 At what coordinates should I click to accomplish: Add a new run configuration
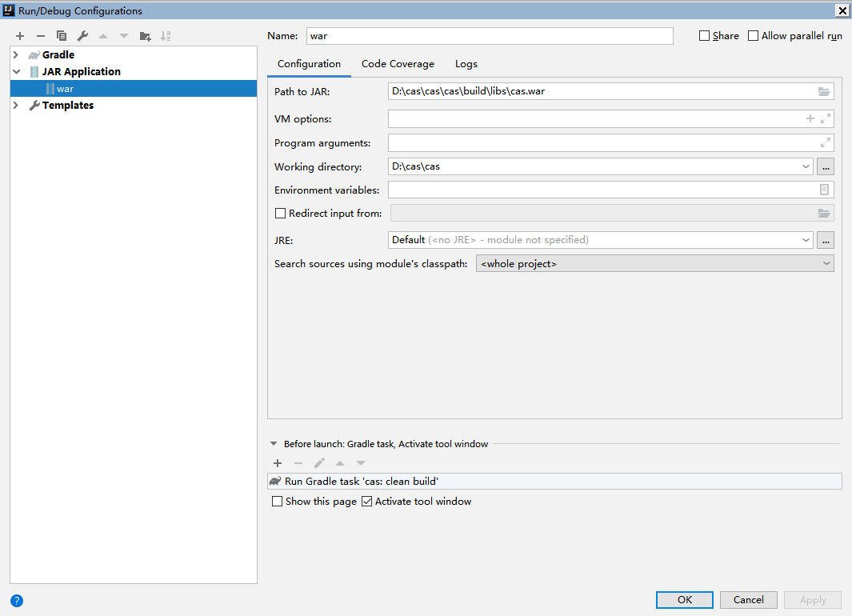pyautogui.click(x=20, y=35)
